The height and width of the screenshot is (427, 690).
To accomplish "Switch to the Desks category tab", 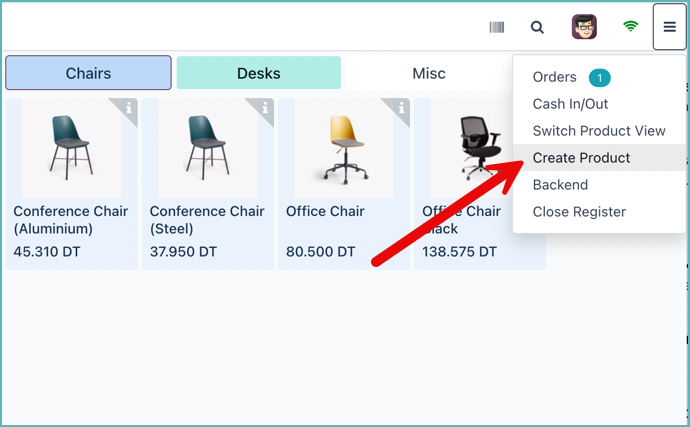I will [258, 73].
